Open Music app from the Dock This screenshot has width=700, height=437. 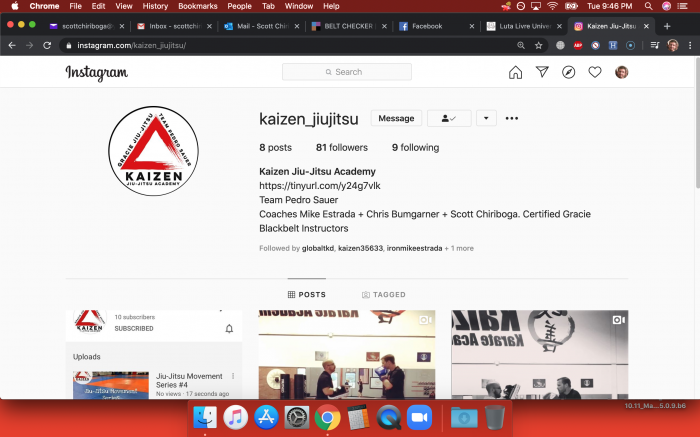click(x=235, y=417)
